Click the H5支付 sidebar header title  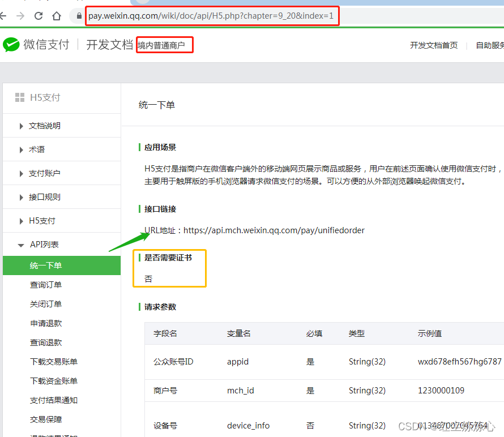click(45, 97)
